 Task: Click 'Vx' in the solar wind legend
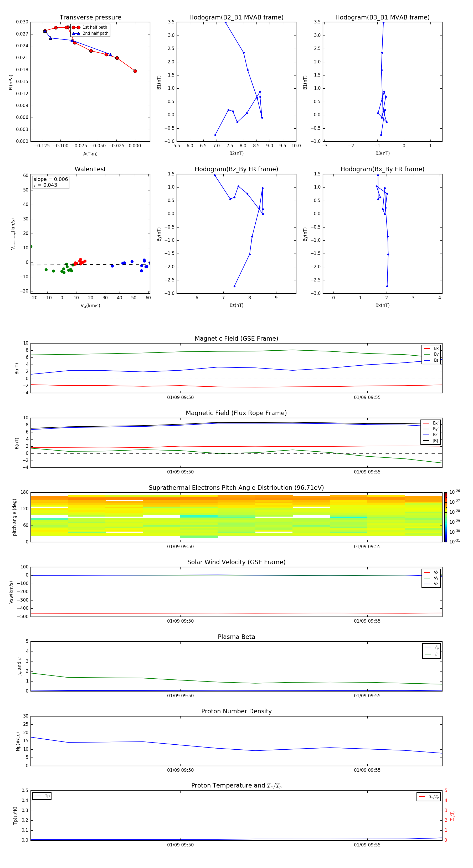point(436,573)
